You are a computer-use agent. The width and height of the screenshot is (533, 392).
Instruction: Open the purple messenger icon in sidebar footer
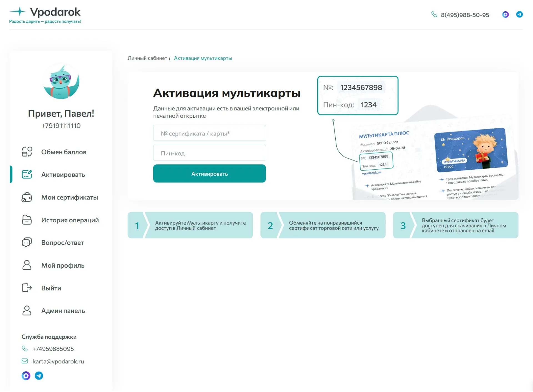[26, 376]
